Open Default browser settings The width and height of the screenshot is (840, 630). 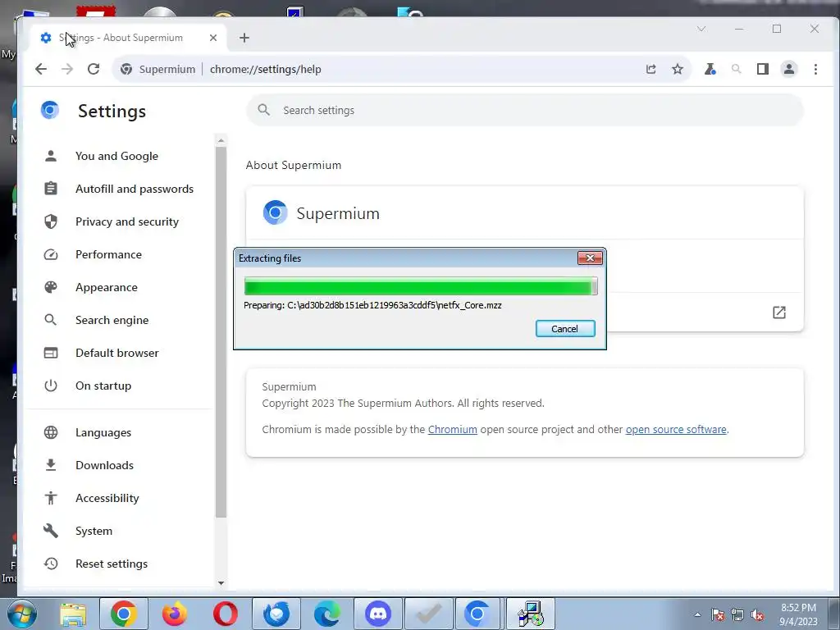click(x=116, y=353)
